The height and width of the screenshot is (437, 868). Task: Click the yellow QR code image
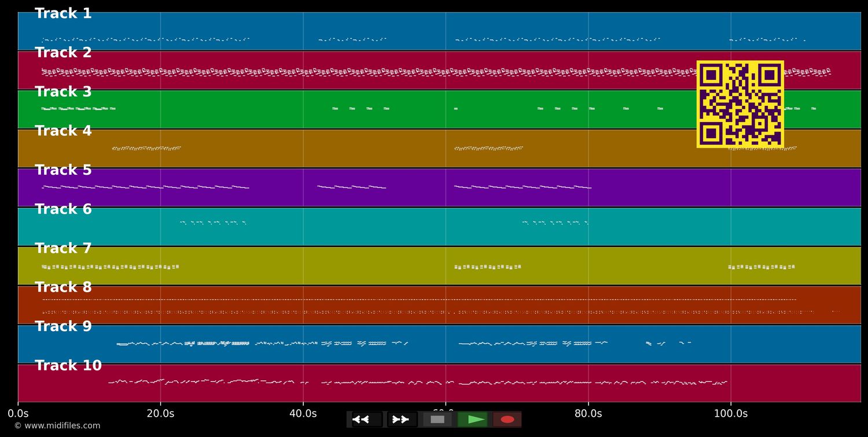740,104
